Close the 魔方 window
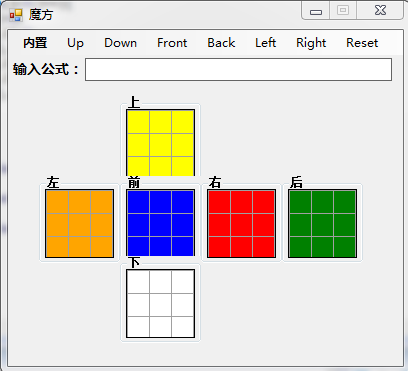The height and width of the screenshot is (371, 408). coord(380,11)
